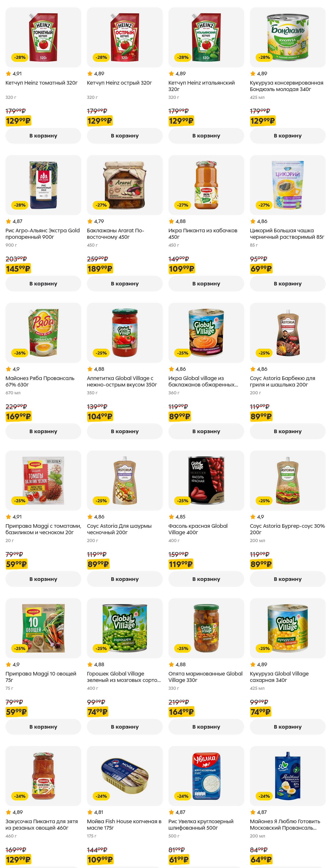This screenshot has height=868, width=329.
Task: Click the -25% badge on Astoria Барбекю sauce
Action: pyautogui.click(x=264, y=353)
